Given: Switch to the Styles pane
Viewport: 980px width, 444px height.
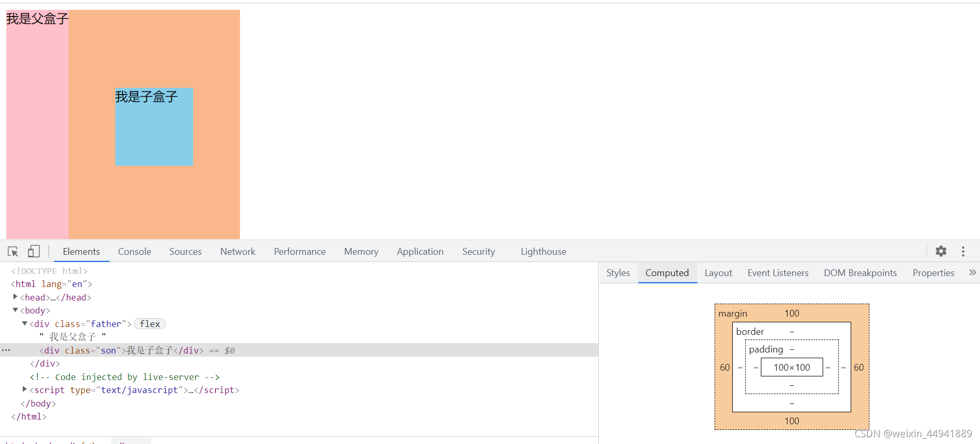Looking at the screenshot, I should tap(618, 273).
